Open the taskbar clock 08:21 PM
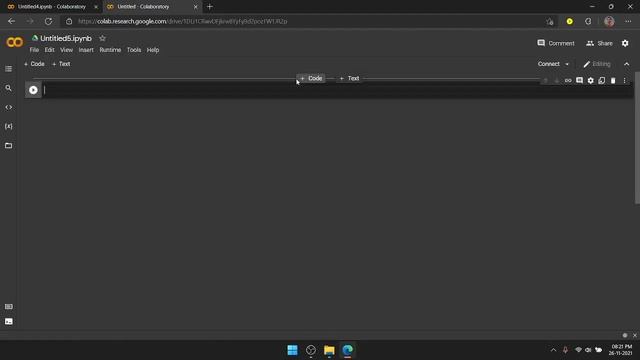 [620, 350]
